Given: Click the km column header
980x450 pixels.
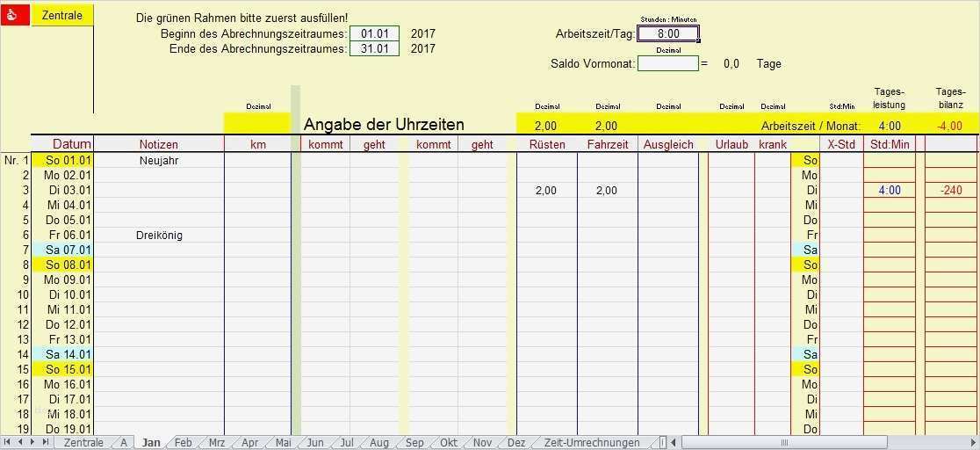Looking at the screenshot, I should click(x=257, y=144).
